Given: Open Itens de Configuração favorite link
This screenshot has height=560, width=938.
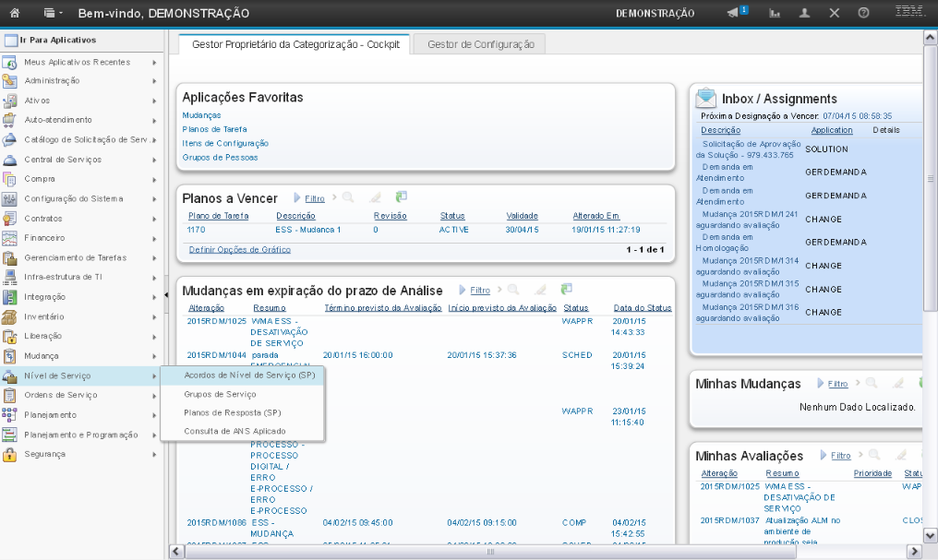Looking at the screenshot, I should click(x=225, y=143).
